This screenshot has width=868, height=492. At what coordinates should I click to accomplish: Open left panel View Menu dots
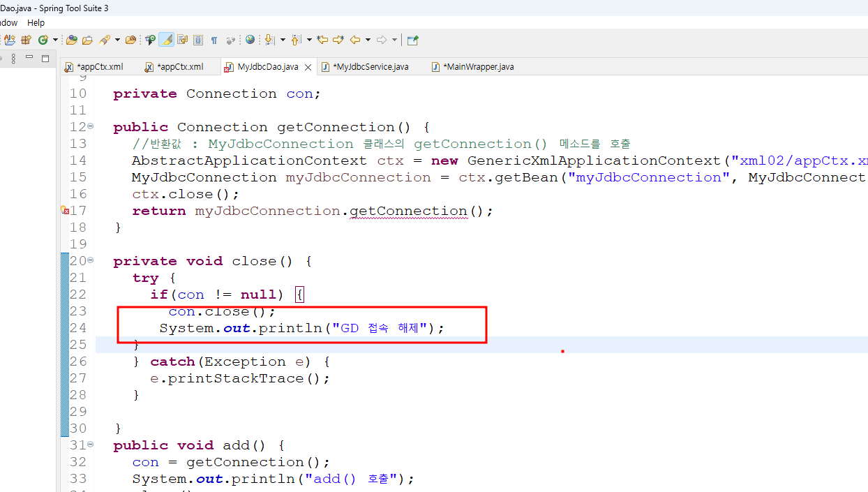(x=13, y=59)
